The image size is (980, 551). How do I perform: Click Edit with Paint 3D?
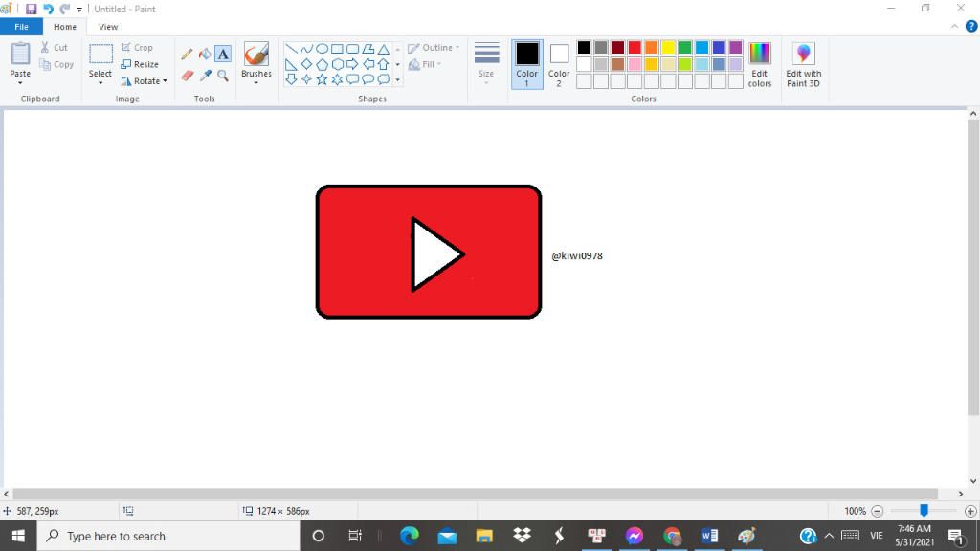pos(803,64)
